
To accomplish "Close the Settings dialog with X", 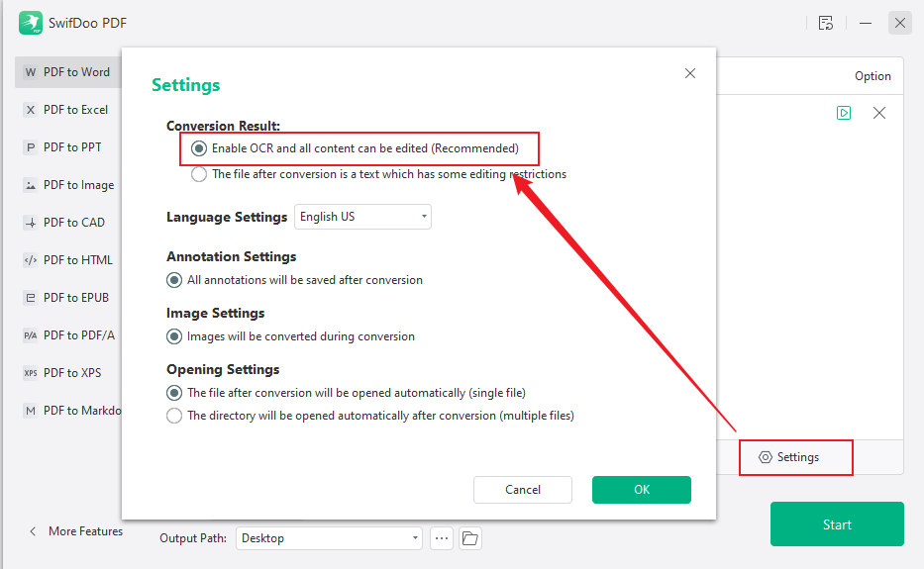I will tap(690, 73).
